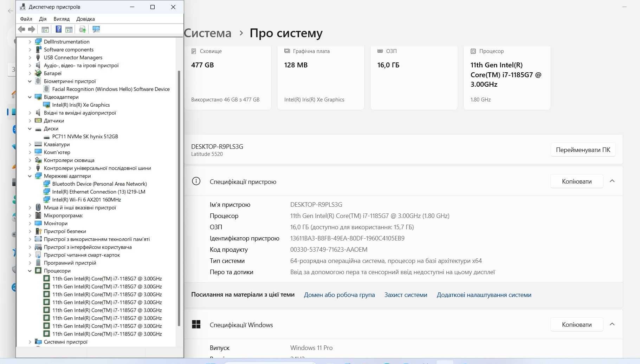Click the Software components icon
Viewport: 640px width, 364px height.
[x=38, y=49]
